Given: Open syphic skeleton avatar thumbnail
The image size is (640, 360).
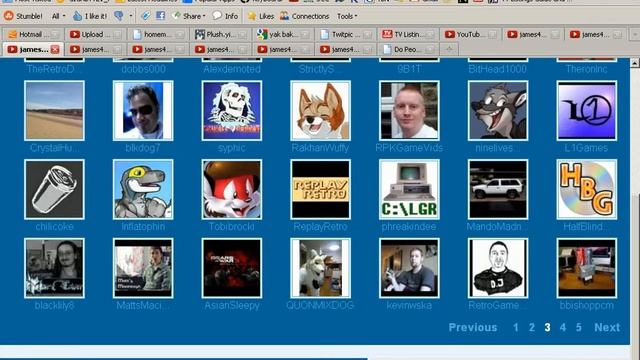Looking at the screenshot, I should (x=232, y=111).
